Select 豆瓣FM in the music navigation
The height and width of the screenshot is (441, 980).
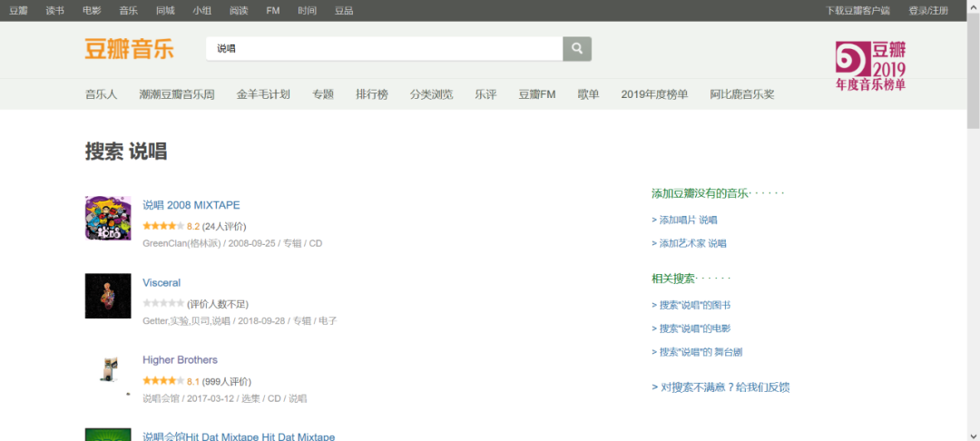[536, 94]
